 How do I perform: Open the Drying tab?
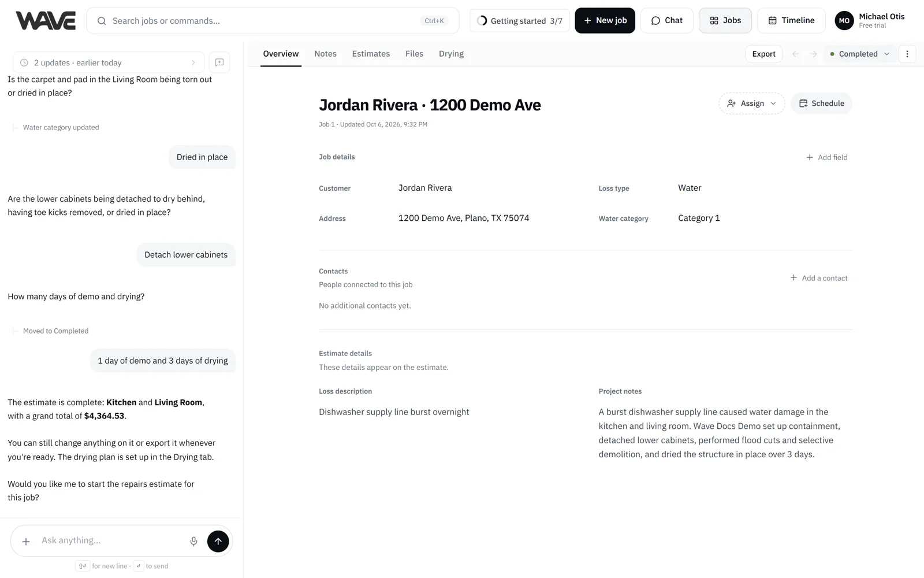451,54
